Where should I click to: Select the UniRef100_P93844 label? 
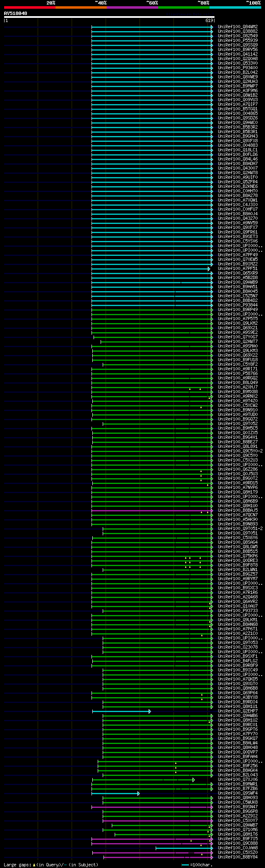238,305
